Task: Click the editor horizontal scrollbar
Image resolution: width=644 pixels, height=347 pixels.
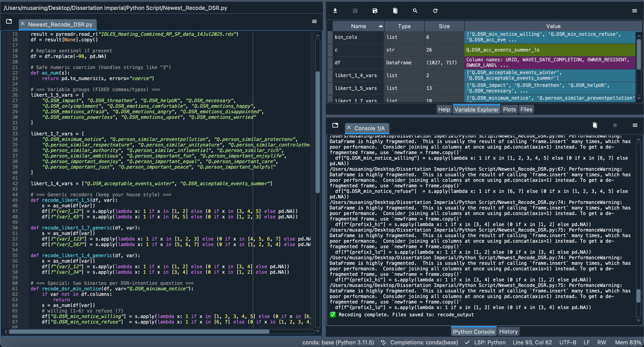Action: click(x=139, y=332)
